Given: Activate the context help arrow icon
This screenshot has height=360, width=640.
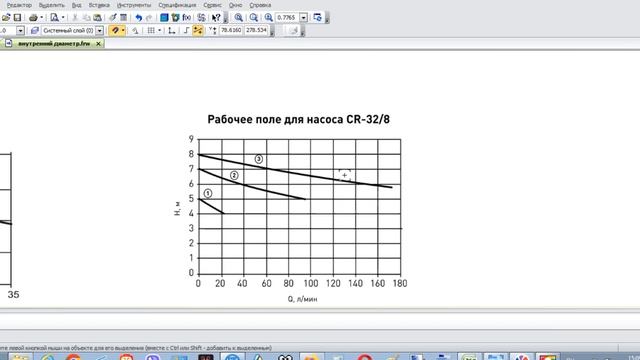Looking at the screenshot, I should point(216,18).
